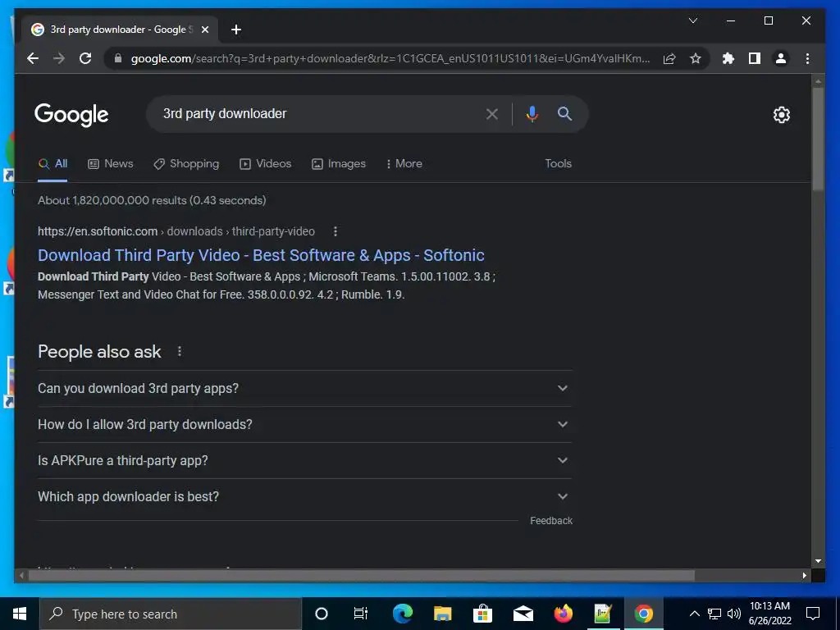Image resolution: width=840 pixels, height=630 pixels.
Task: Click the scroll right arrow
Action: (x=804, y=575)
